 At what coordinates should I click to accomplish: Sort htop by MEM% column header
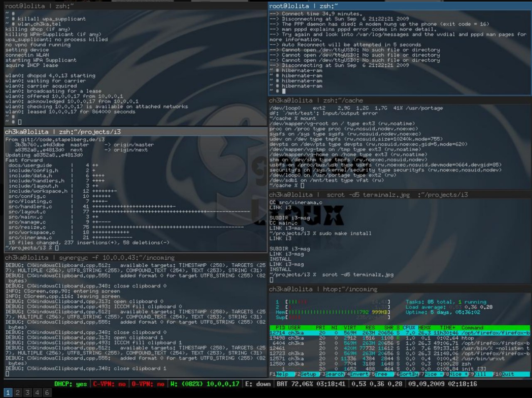424,327
